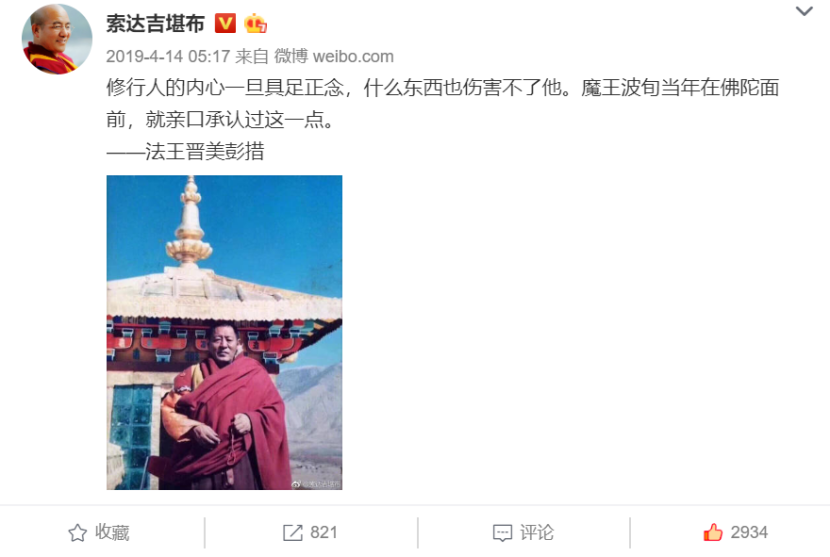Click the crown membership badge icon
The width and height of the screenshot is (830, 557).
(x=255, y=23)
